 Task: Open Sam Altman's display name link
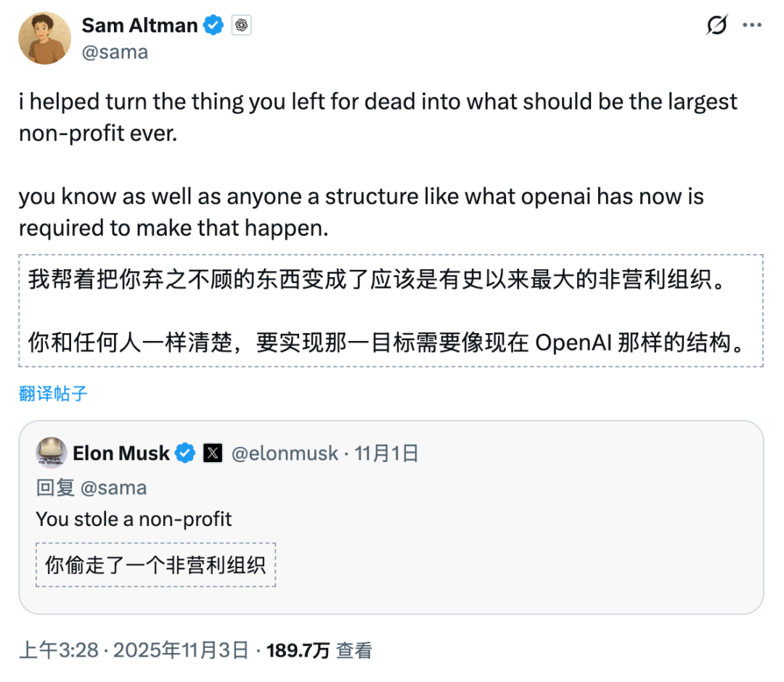(139, 25)
